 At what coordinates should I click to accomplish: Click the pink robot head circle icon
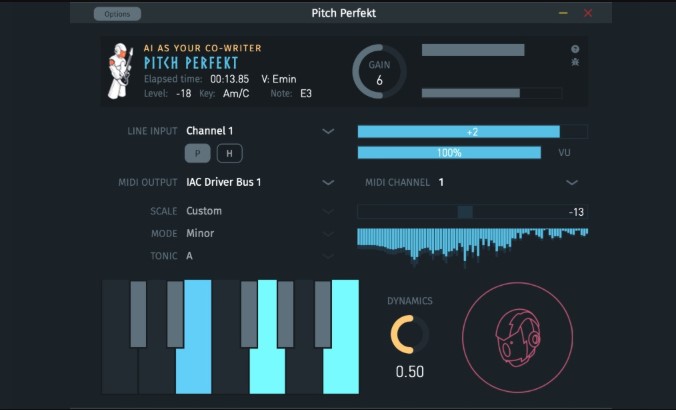[x=517, y=337]
